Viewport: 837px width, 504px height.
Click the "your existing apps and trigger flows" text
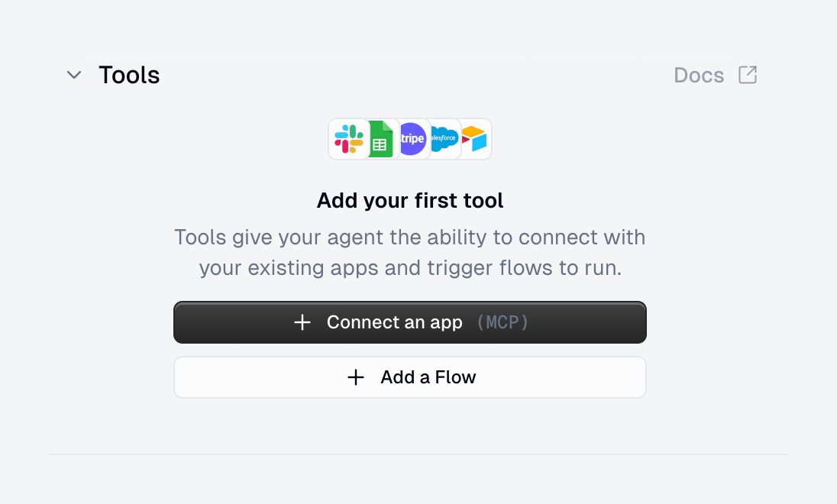[410, 268]
